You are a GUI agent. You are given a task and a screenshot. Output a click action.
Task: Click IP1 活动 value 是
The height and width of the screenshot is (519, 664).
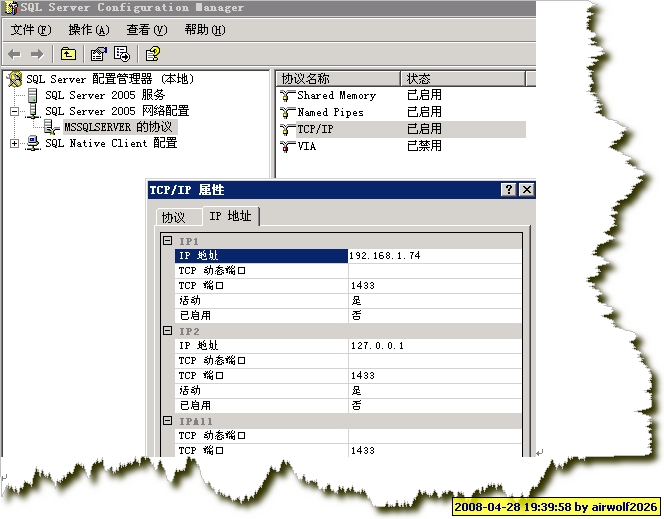pyautogui.click(x=434, y=301)
